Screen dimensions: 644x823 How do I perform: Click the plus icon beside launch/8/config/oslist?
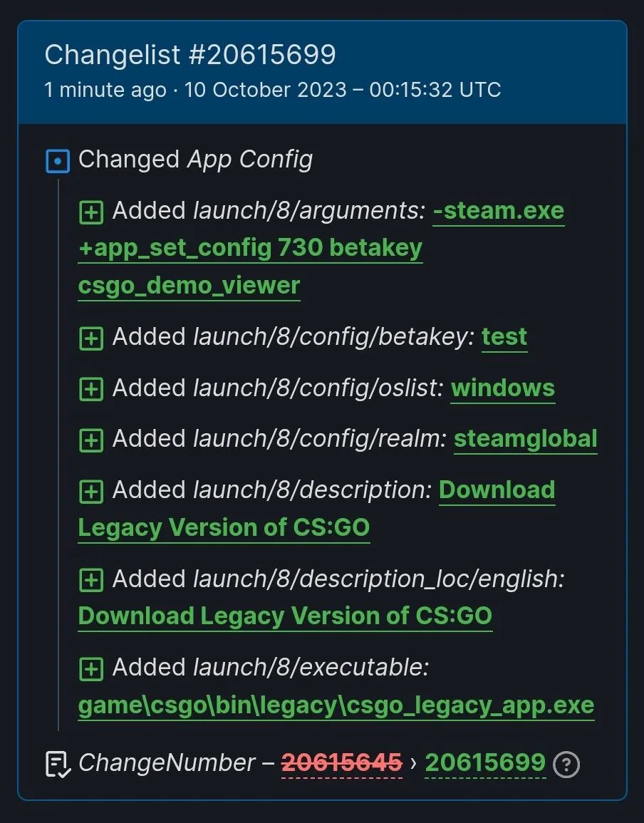click(x=90, y=390)
